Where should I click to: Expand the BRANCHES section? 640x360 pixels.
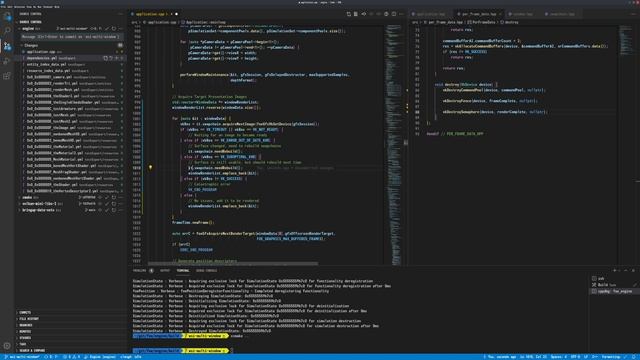pos(25,325)
